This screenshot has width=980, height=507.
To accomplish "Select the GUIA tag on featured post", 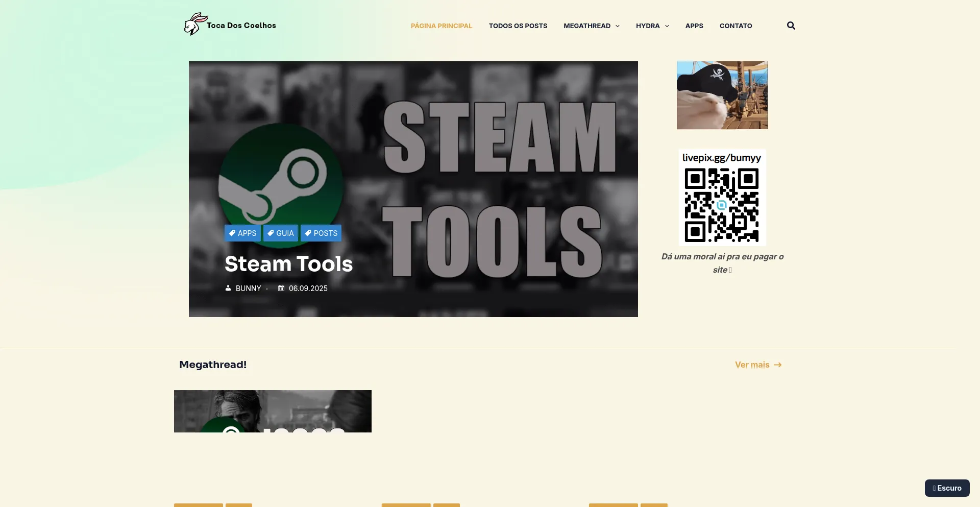I will click(281, 233).
